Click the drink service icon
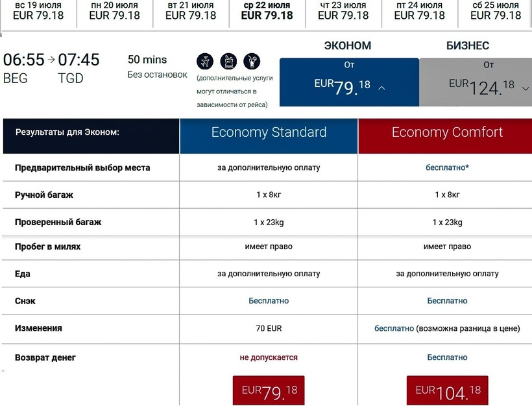532x406 pixels. click(x=251, y=62)
